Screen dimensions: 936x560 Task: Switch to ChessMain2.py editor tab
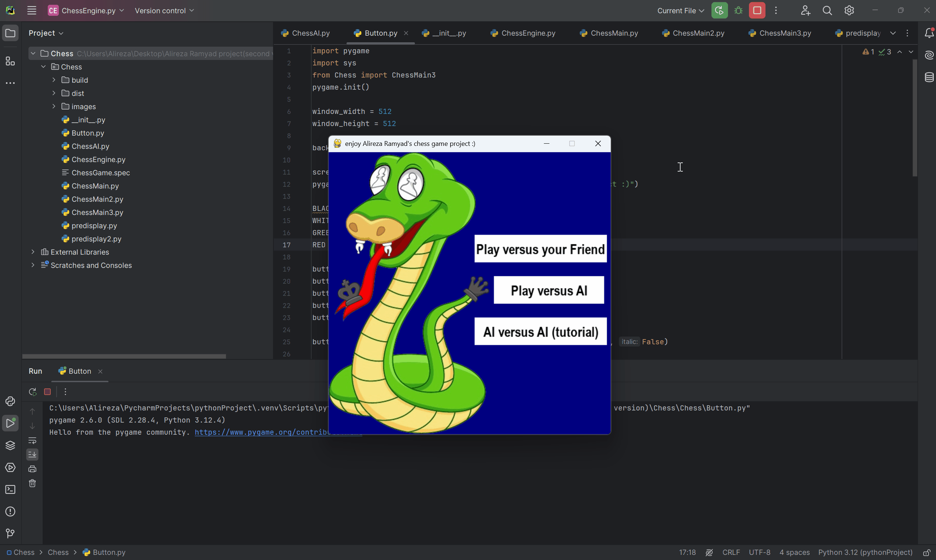click(x=693, y=33)
